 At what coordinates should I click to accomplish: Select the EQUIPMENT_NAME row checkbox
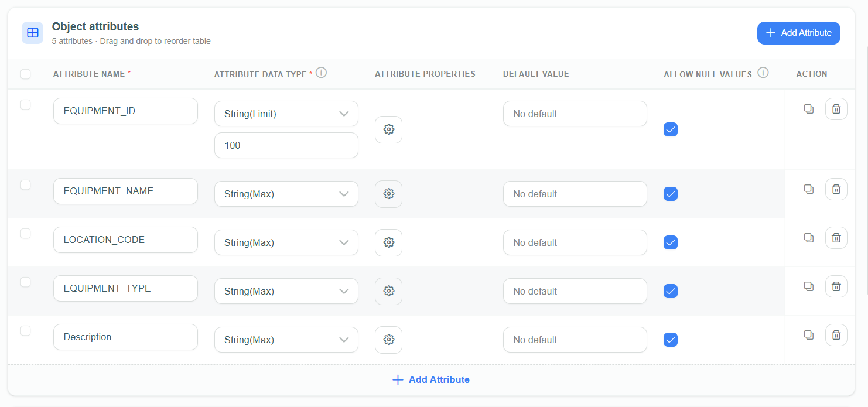[x=25, y=184]
